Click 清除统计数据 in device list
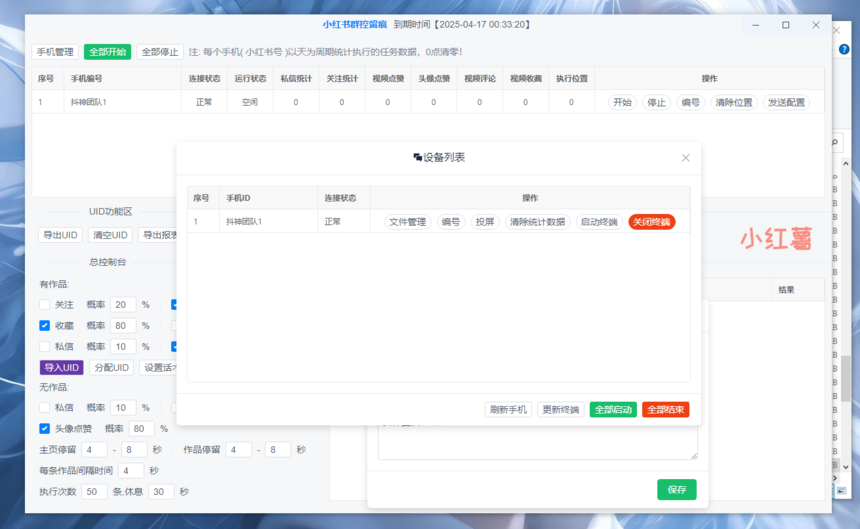This screenshot has height=529, width=860. pos(538,222)
